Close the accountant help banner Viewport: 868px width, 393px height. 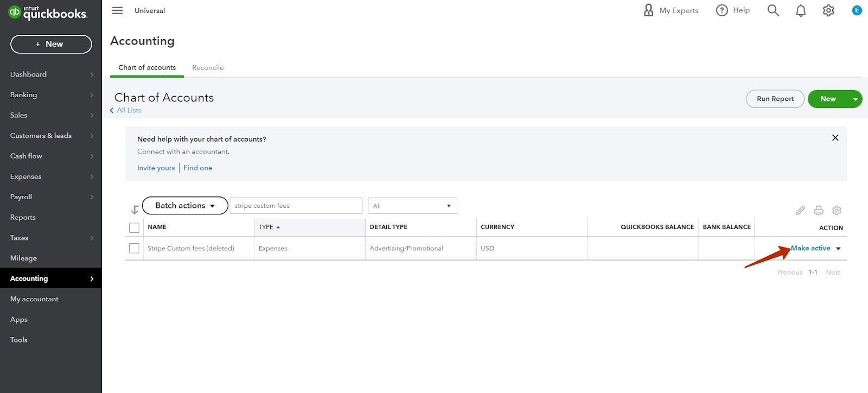point(835,138)
